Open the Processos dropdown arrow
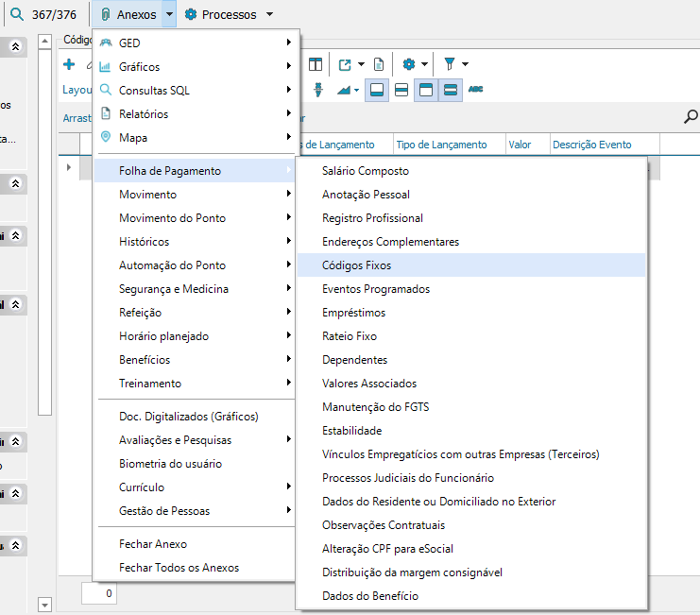The height and width of the screenshot is (615, 700). (x=269, y=15)
